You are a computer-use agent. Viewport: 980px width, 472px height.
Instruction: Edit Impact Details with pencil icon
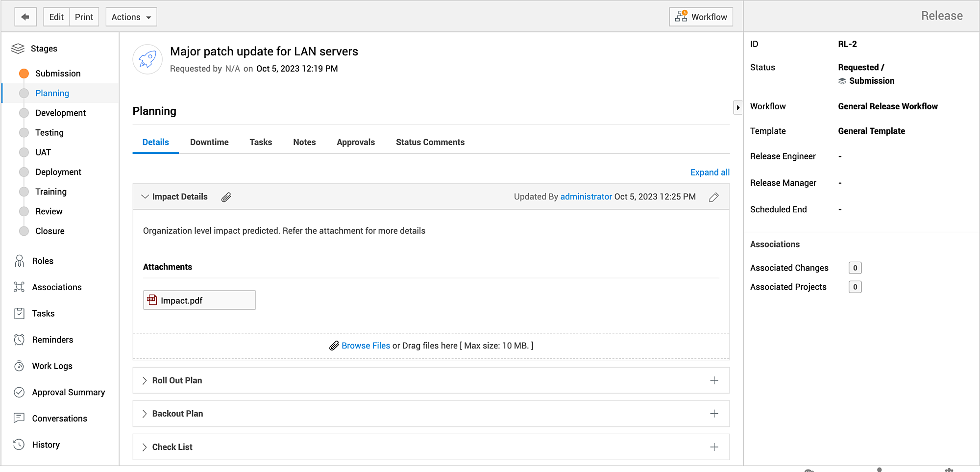[714, 197]
